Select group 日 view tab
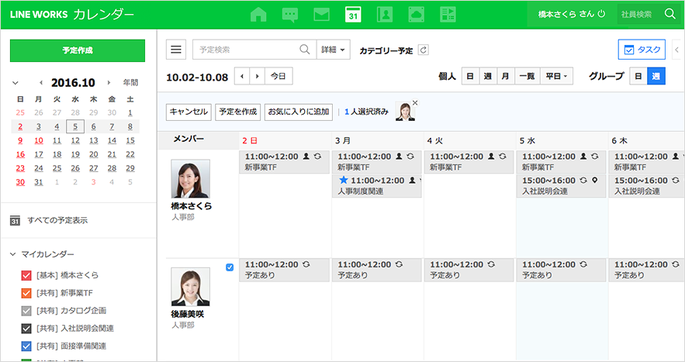 point(638,76)
